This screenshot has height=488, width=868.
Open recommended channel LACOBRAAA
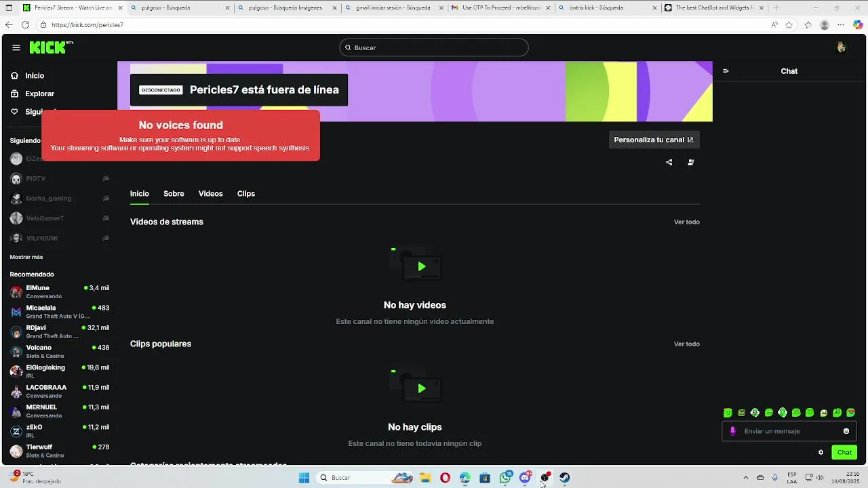pos(60,391)
